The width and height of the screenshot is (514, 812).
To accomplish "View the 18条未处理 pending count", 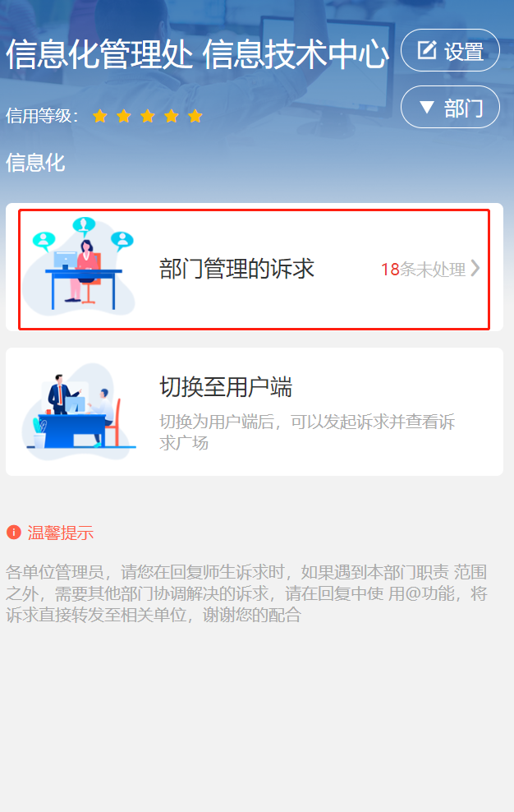I will pyautogui.click(x=424, y=270).
